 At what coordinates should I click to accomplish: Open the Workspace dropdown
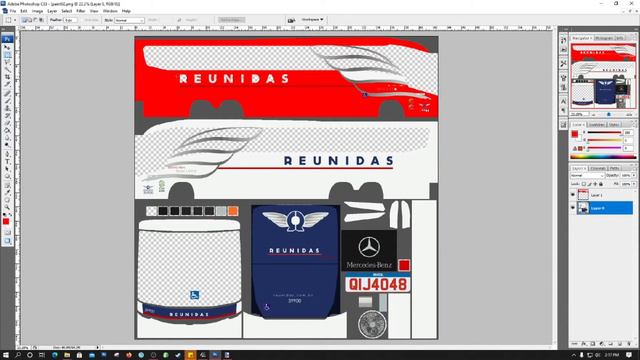click(312, 20)
